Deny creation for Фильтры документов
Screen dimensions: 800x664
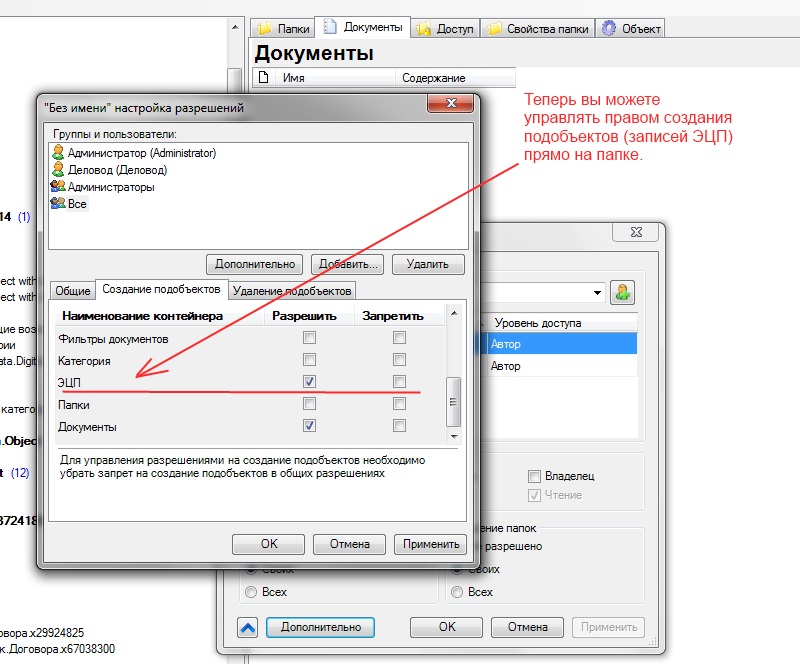pyautogui.click(x=399, y=338)
